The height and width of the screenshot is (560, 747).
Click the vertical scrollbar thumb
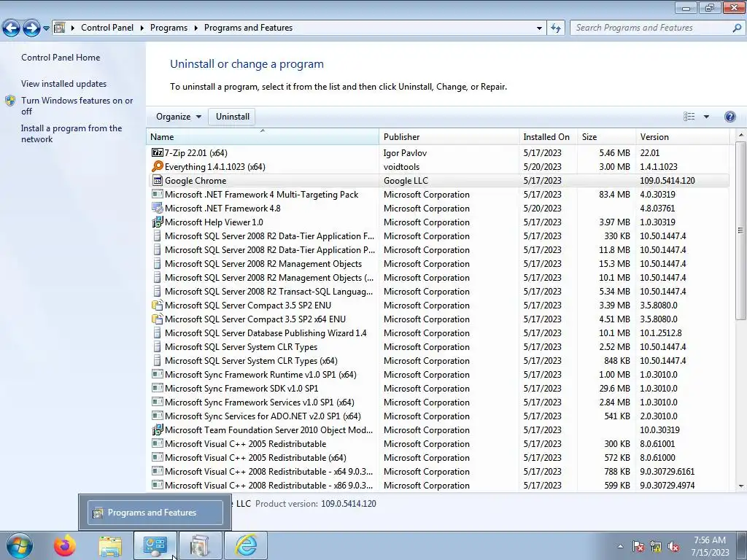click(x=740, y=230)
